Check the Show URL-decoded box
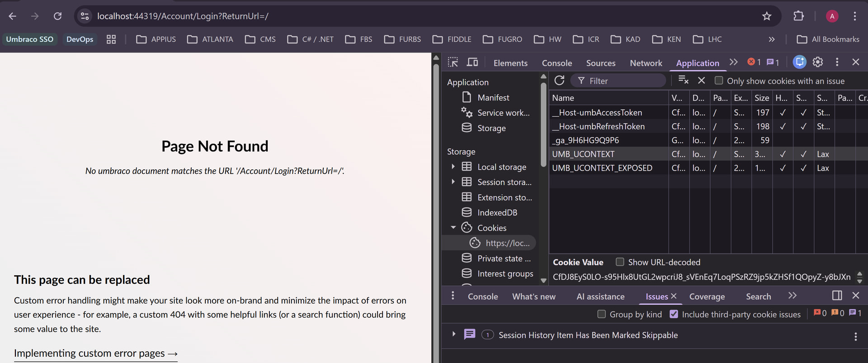868x363 pixels. point(620,262)
